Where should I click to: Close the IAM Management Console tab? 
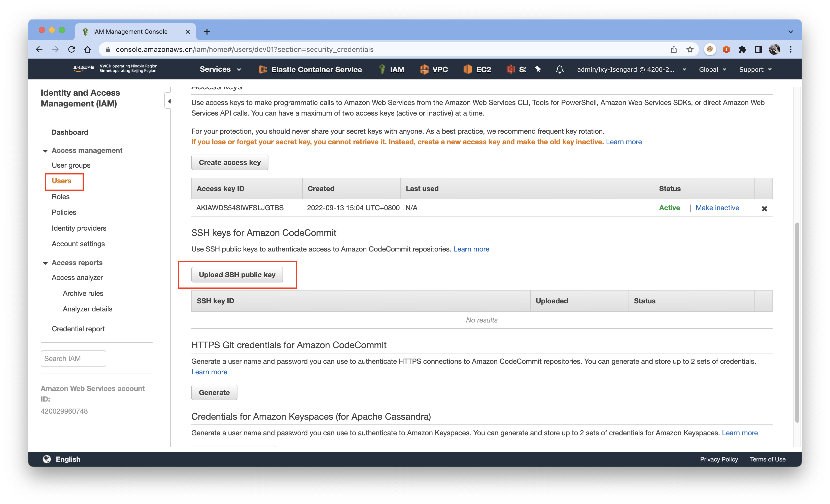click(188, 32)
